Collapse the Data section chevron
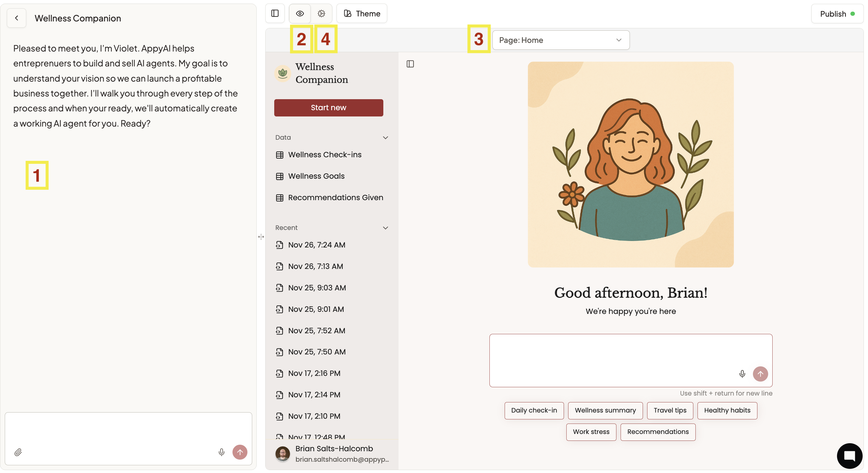868x473 pixels. (x=385, y=138)
